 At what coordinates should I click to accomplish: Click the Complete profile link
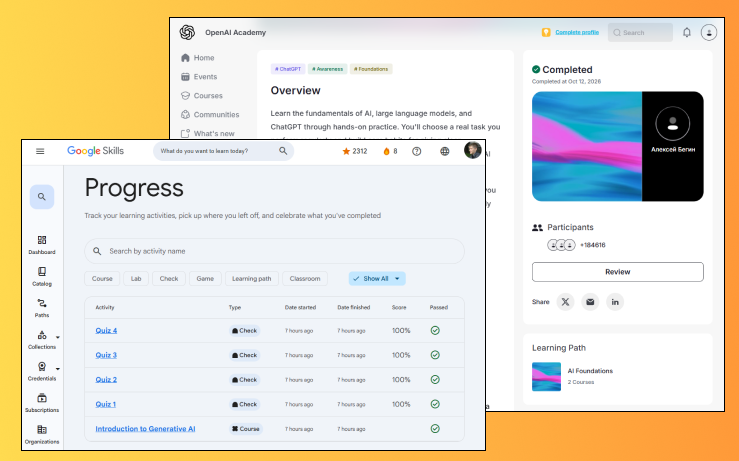coord(577,32)
